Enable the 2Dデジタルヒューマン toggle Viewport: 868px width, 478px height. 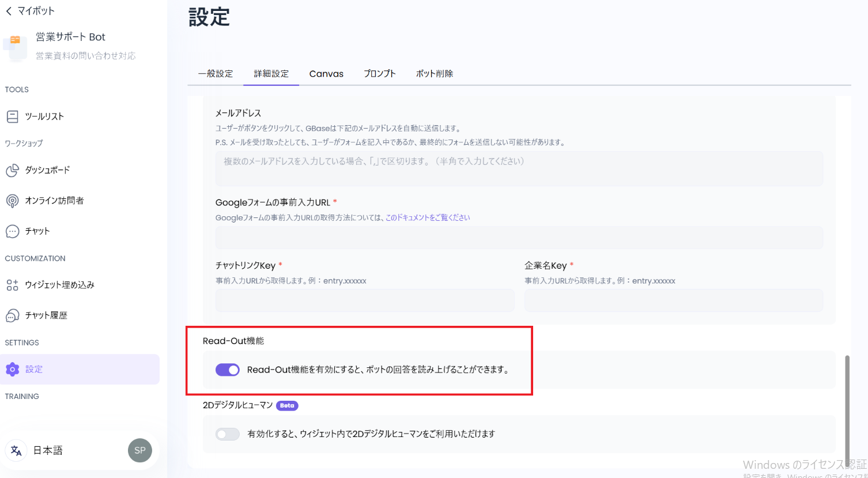pos(228,434)
